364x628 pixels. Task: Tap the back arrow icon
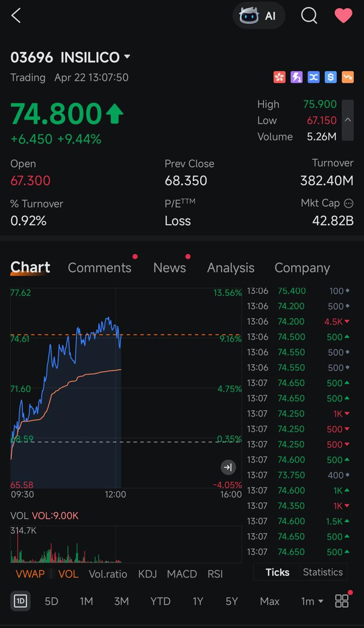pos(16,15)
